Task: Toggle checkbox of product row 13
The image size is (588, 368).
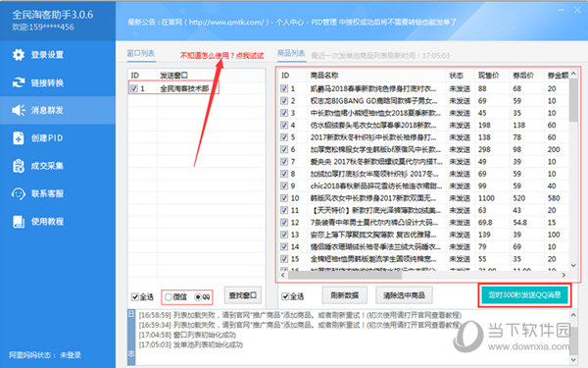Action: (284, 235)
